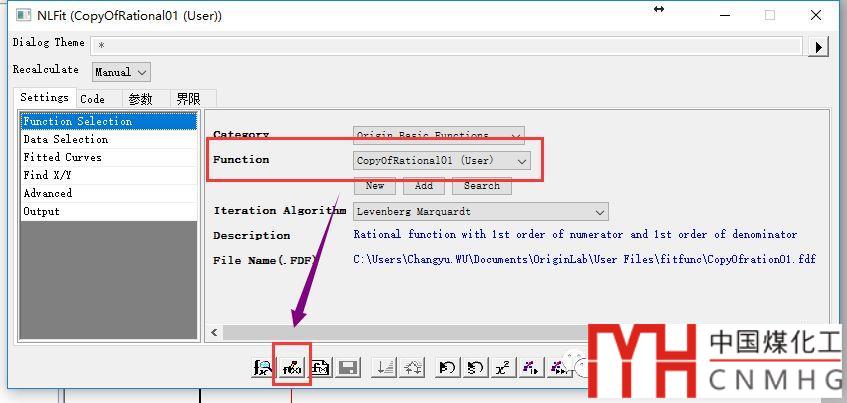Click the CopyOfration01.fdf file path text

(x=584, y=260)
